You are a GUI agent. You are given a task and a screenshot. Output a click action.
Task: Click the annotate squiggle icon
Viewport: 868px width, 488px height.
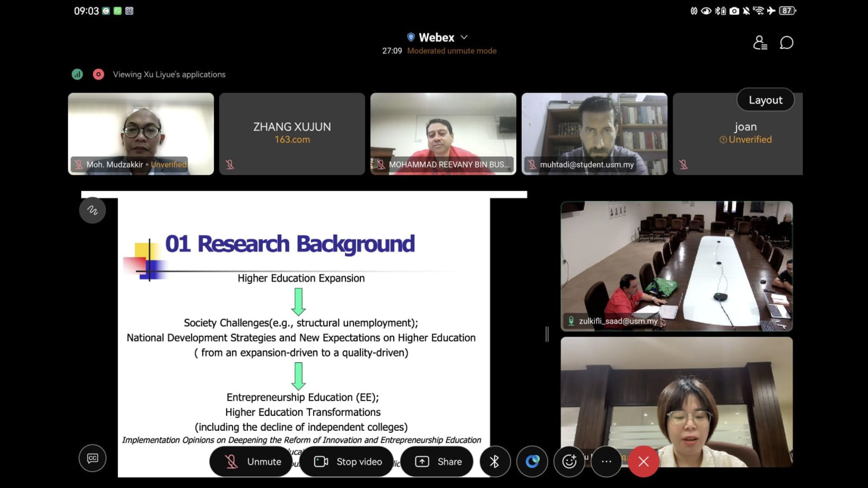click(93, 210)
